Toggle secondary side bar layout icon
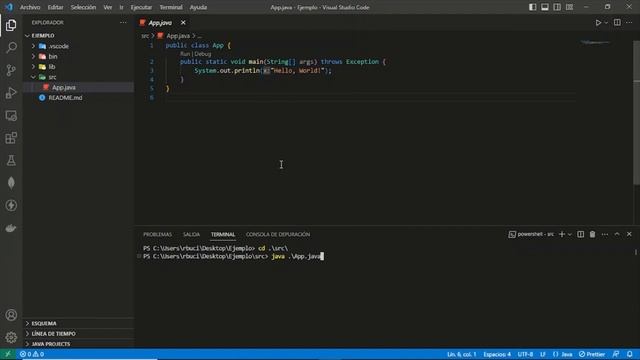The image size is (640, 360). point(557,7)
